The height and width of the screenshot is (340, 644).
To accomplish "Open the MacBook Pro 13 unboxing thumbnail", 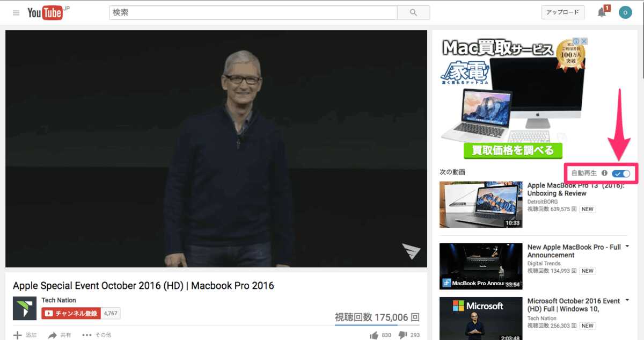I will 481,204.
